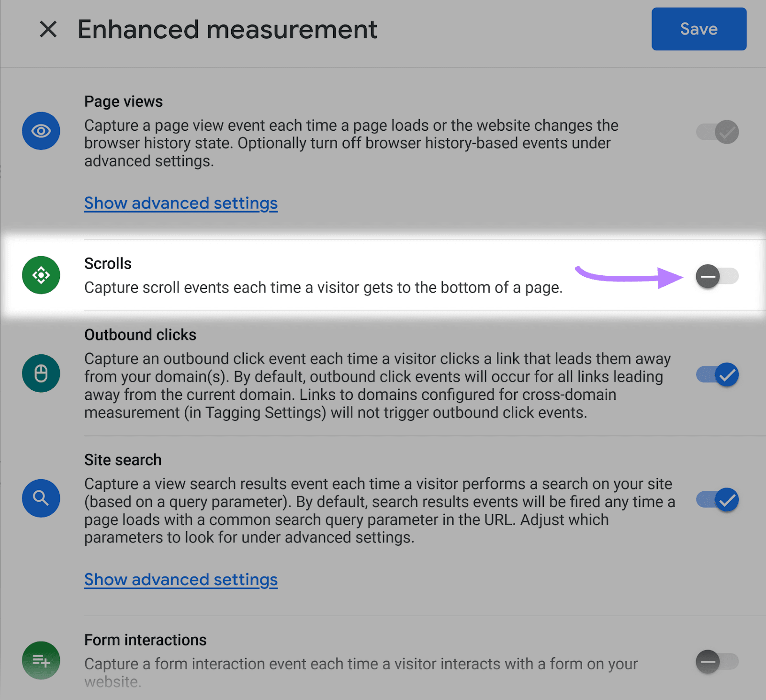This screenshot has height=700, width=766.
Task: Click the Site search magnifier icon
Action: point(41,498)
